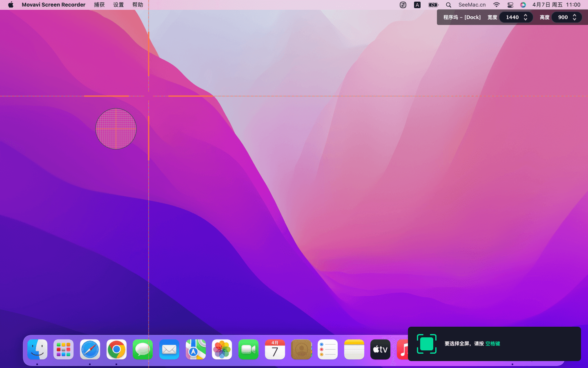Image resolution: width=588 pixels, height=368 pixels.
Task: Open Control Center in menu bar
Action: 510,5
